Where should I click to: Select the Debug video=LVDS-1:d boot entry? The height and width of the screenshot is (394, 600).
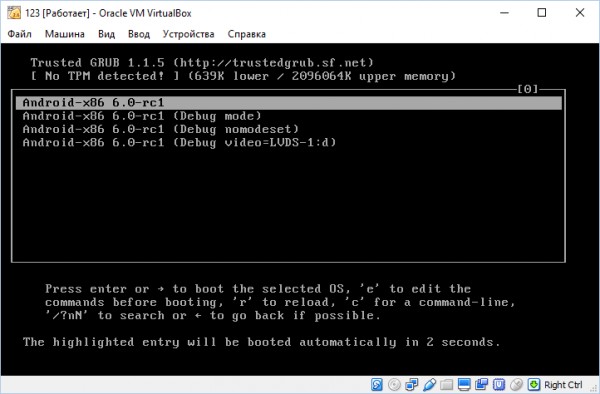[289, 143]
